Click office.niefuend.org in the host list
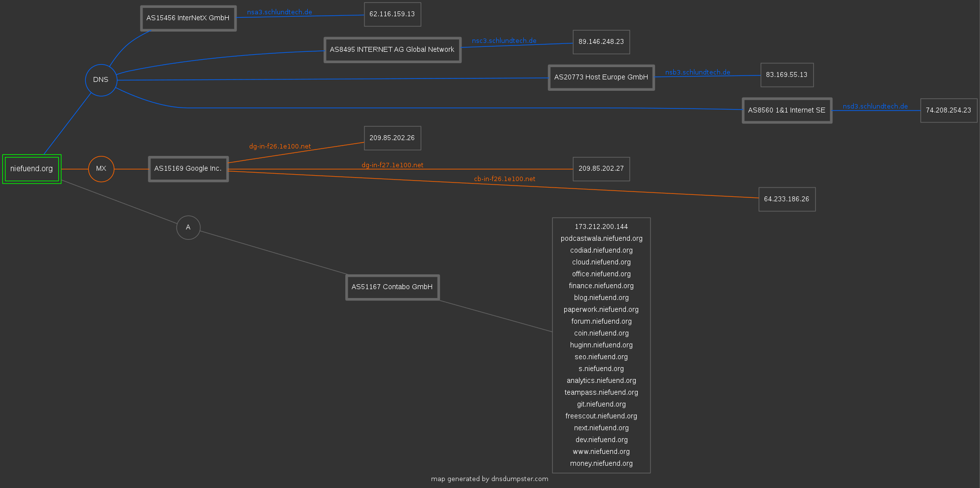The width and height of the screenshot is (980, 488). [601, 274]
